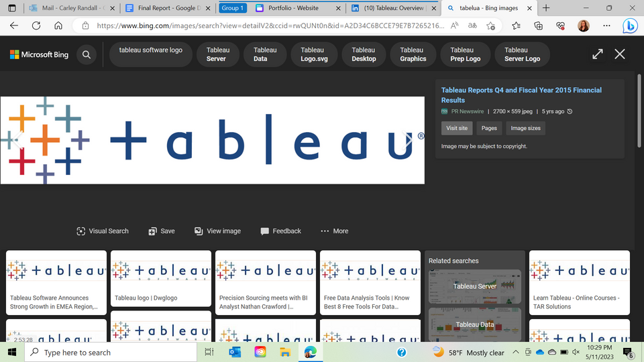Click the date history clock icon
The width and height of the screenshot is (644, 362).
click(x=570, y=111)
